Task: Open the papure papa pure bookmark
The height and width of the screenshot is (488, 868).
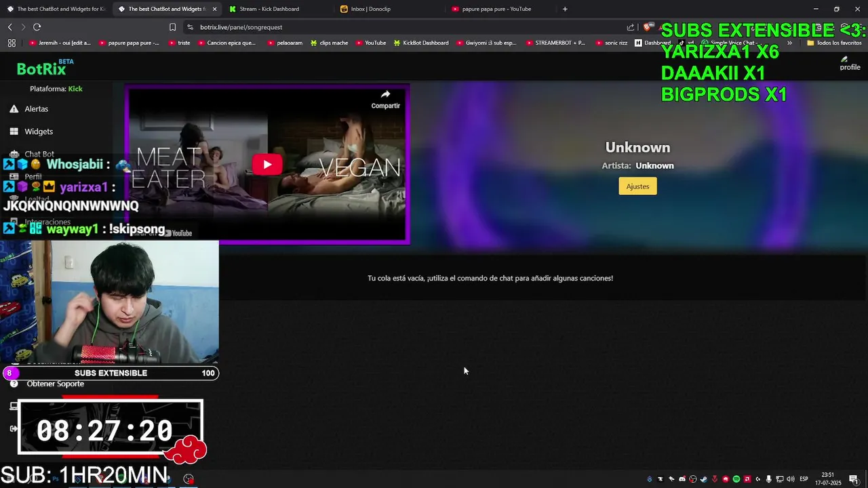Action: click(x=129, y=43)
